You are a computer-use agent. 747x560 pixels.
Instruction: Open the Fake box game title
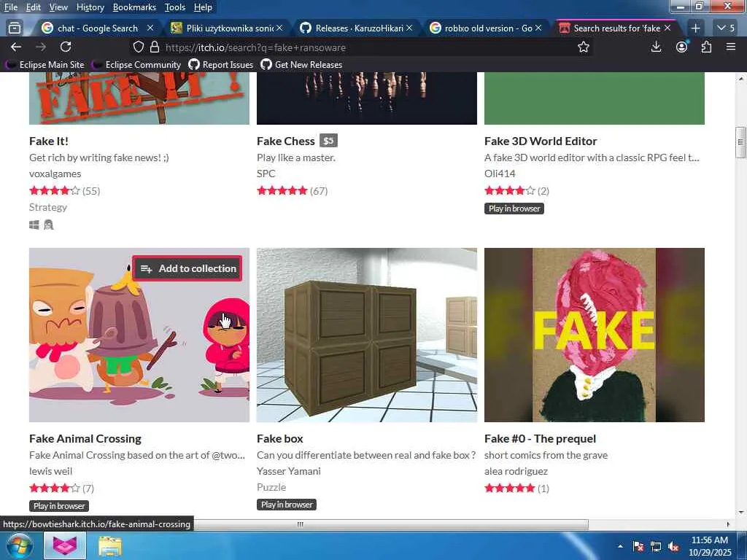280,438
